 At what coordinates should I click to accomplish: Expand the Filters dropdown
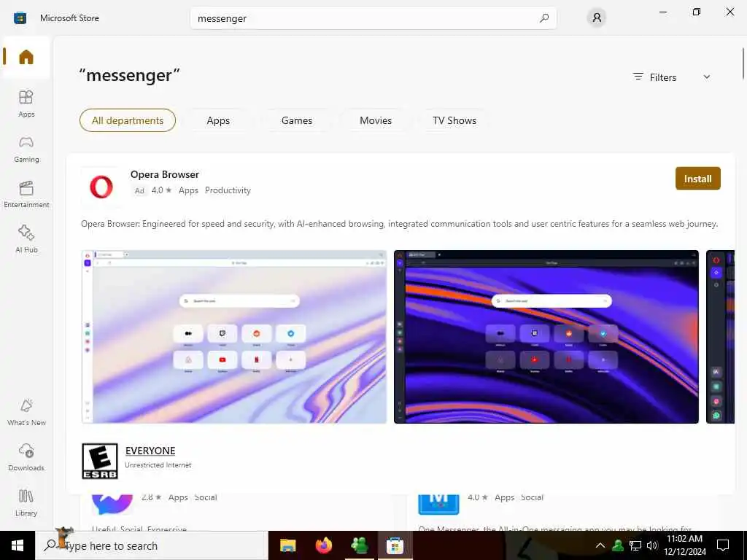[x=672, y=77]
